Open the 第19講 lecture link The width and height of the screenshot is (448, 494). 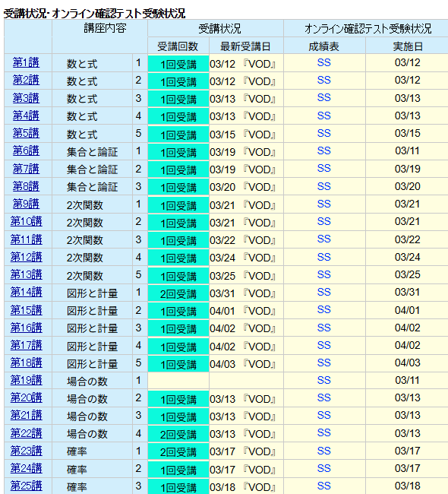point(26,380)
